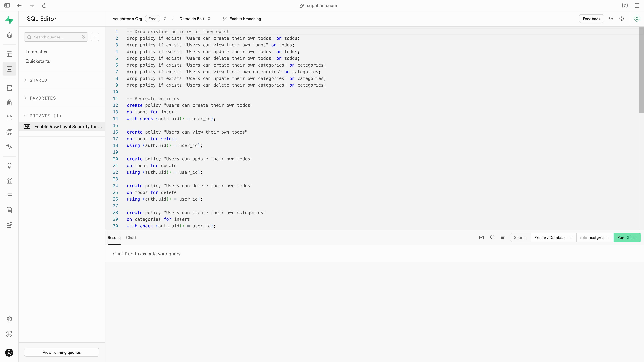Open the notifications inbox icon
Viewport: 644px width, 362px height.
pyautogui.click(x=611, y=19)
